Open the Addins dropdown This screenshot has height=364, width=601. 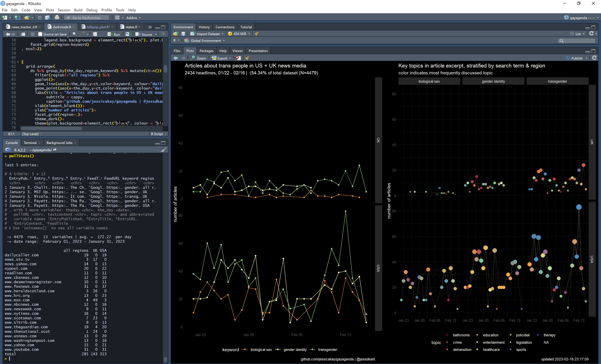coord(133,18)
